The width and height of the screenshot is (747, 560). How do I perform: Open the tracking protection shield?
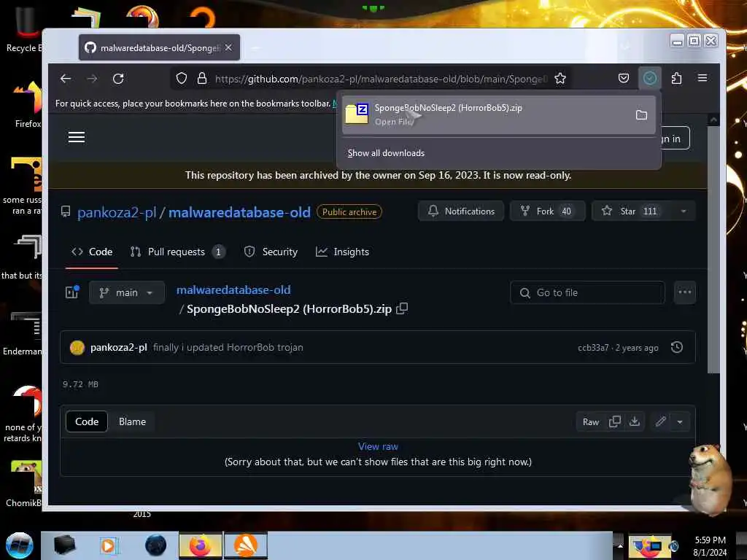pyautogui.click(x=182, y=79)
